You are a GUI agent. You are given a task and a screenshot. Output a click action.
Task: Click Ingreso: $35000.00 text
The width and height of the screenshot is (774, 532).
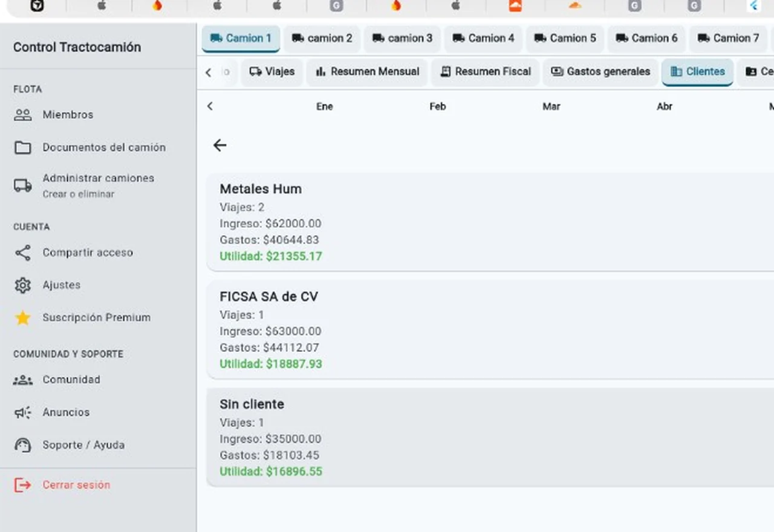[270, 439]
